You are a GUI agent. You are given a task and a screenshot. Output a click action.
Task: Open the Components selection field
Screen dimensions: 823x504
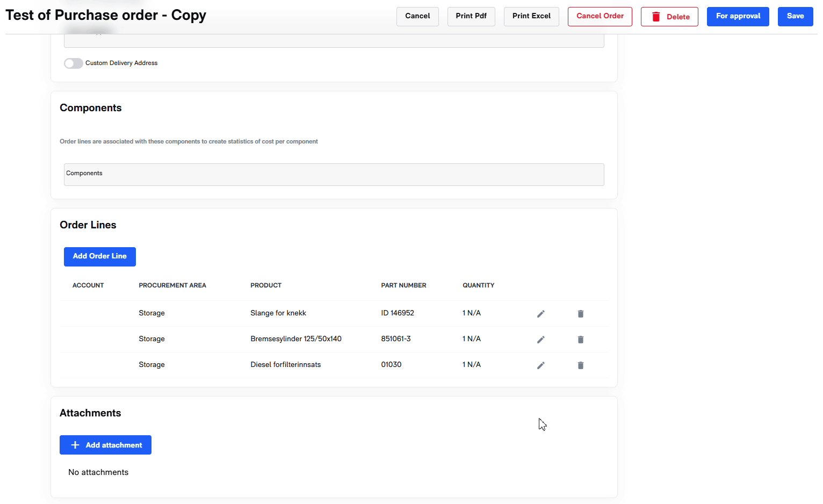(334, 175)
